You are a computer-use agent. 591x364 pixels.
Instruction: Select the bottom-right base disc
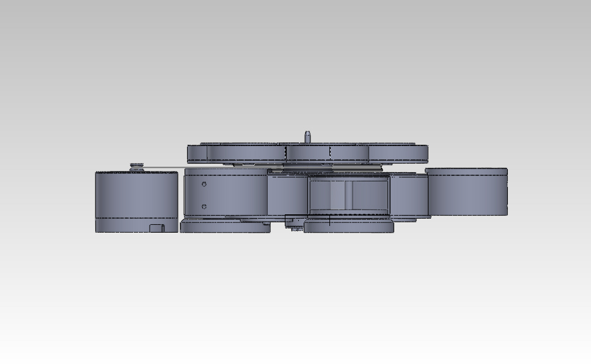pyautogui.click(x=348, y=226)
